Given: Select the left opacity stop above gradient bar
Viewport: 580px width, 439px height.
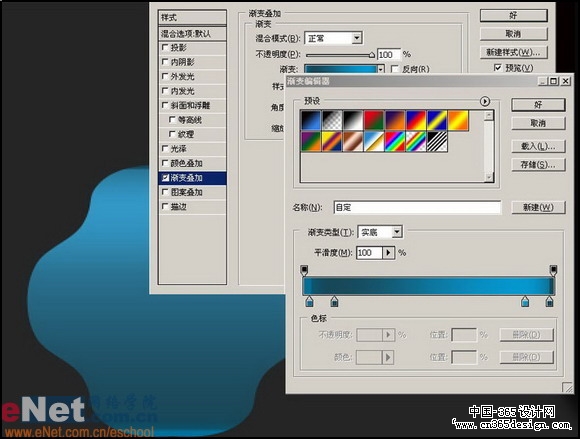Looking at the screenshot, I should pos(304,270).
